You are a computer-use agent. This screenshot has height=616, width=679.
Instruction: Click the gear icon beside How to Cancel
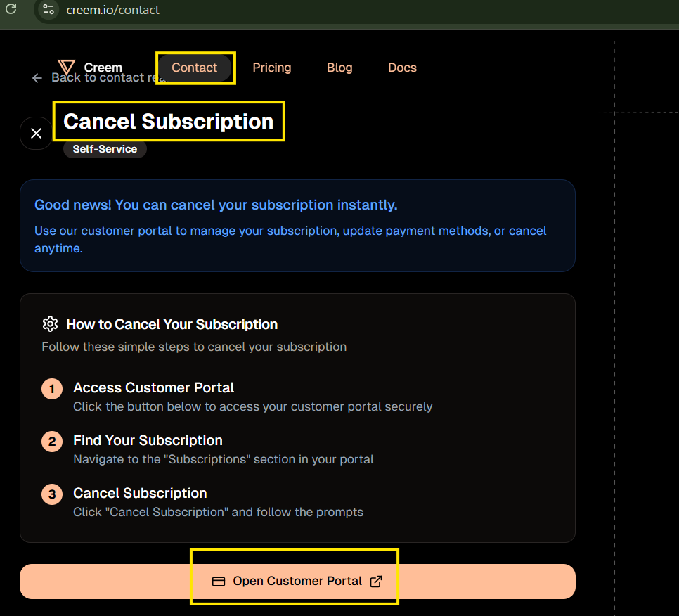point(50,324)
